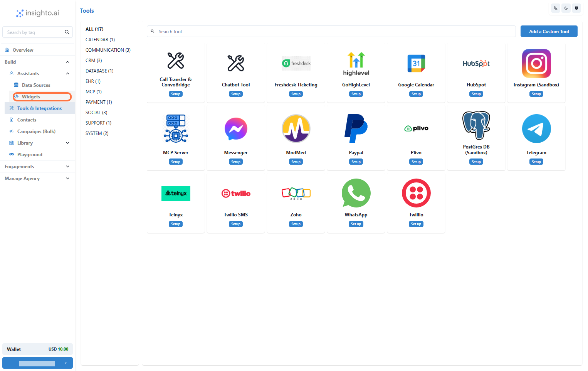
Task: Filter tools by PAYMENT (1)
Action: coord(99,102)
